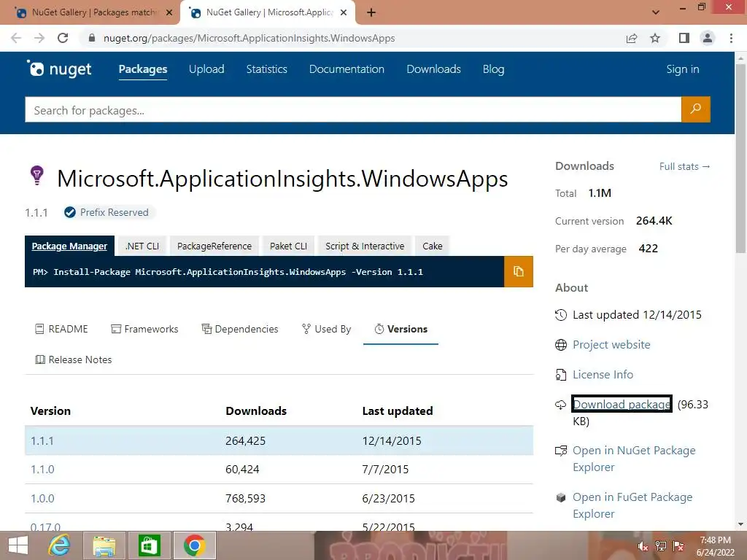The image size is (747, 560).
Task: Open in NuGet Package Explorer link
Action: coord(634,459)
